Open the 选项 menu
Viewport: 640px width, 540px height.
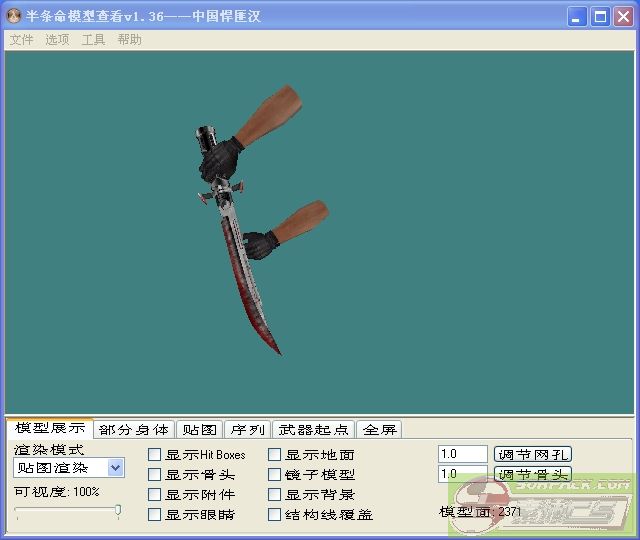pyautogui.click(x=57, y=40)
